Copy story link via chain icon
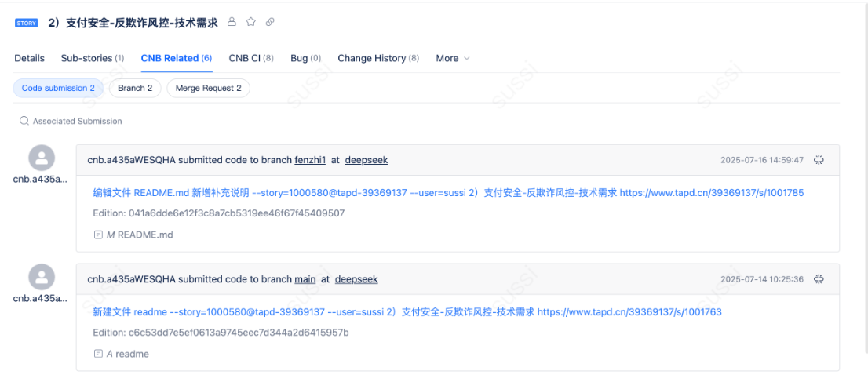Image resolution: width=868 pixels, height=382 pixels. pyautogui.click(x=270, y=22)
